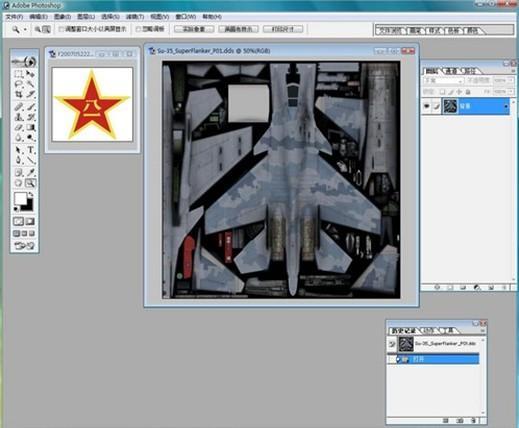Select the Rectangular Marquee tool
The height and width of the screenshot is (428, 519).
(x=18, y=74)
